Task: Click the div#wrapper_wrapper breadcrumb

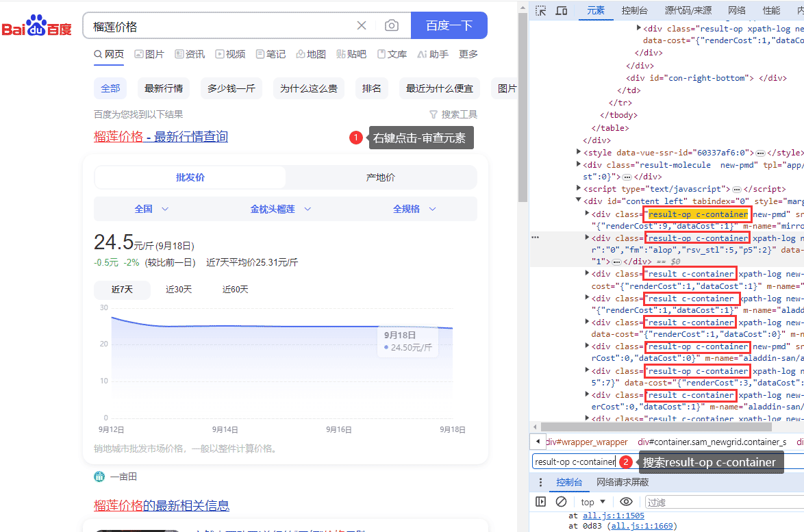Action: (587, 442)
